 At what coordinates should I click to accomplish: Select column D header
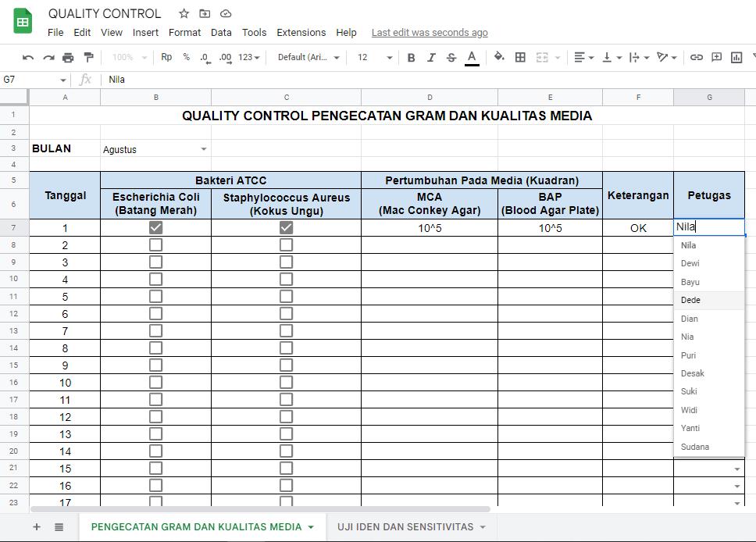430,98
